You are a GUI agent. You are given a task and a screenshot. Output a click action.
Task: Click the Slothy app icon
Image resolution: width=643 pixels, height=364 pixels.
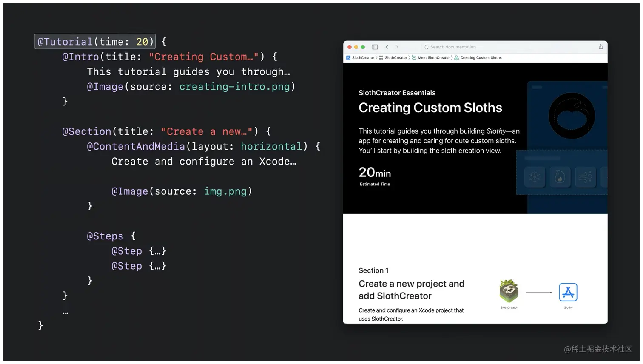pyautogui.click(x=568, y=292)
